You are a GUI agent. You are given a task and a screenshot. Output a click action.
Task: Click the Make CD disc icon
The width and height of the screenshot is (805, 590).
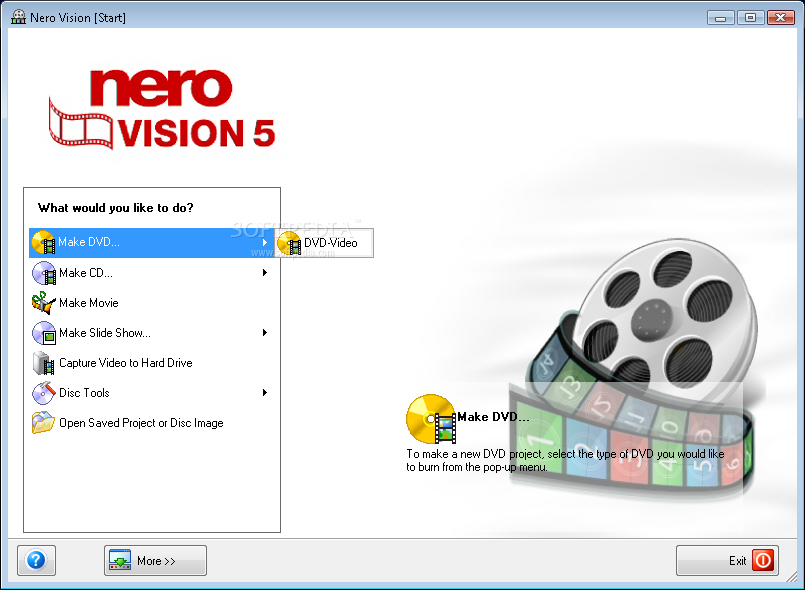(44, 273)
